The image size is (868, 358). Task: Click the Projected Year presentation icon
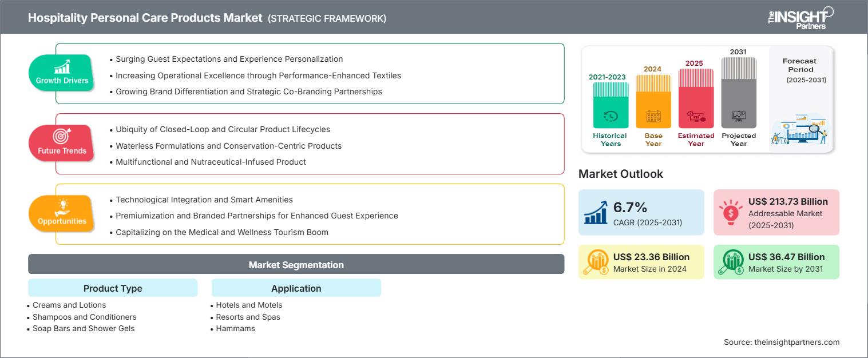[739, 117]
